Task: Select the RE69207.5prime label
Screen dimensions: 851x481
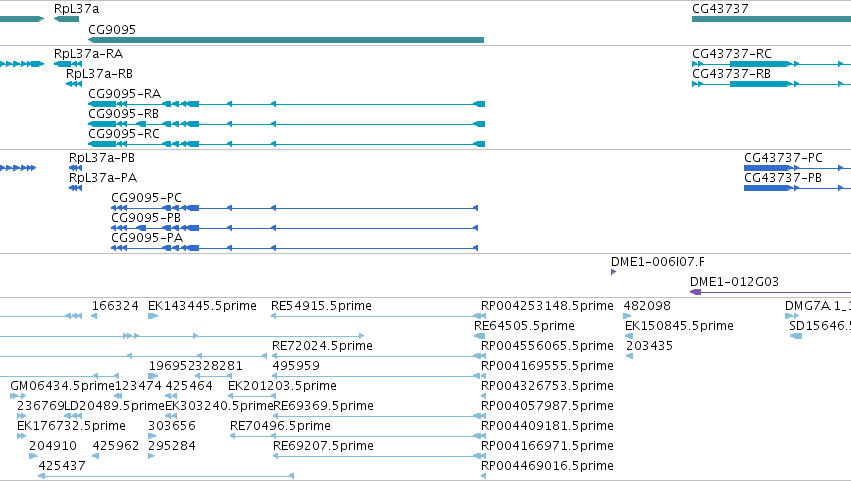Action: click(x=323, y=447)
